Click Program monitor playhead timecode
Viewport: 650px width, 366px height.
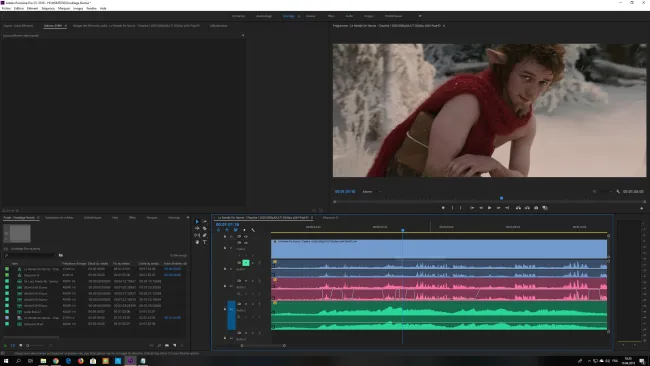(x=345, y=191)
